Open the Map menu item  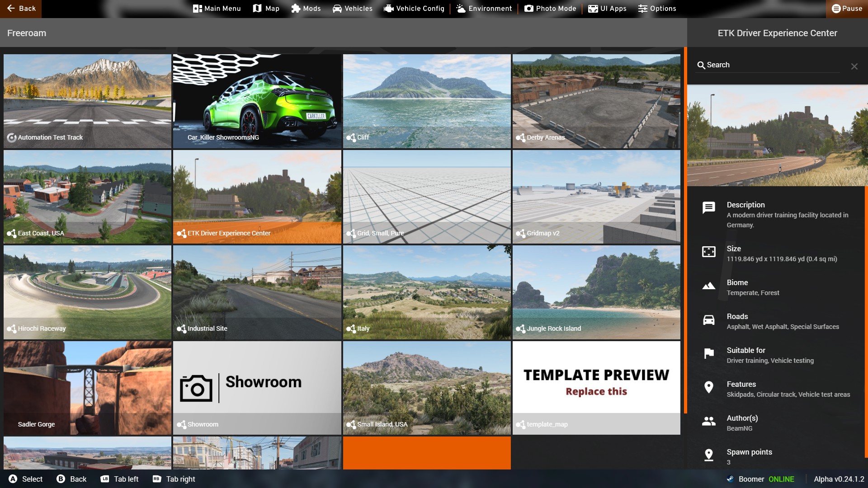[x=266, y=9]
